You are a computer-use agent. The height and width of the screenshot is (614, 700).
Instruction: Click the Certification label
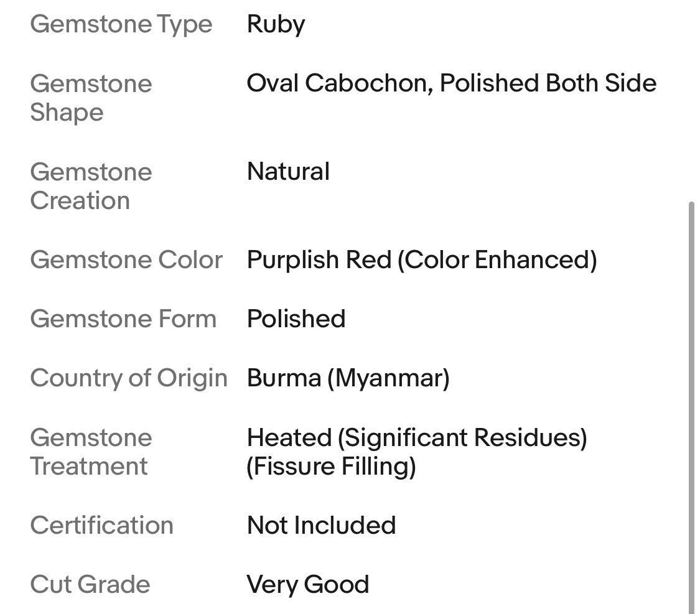pyautogui.click(x=101, y=525)
